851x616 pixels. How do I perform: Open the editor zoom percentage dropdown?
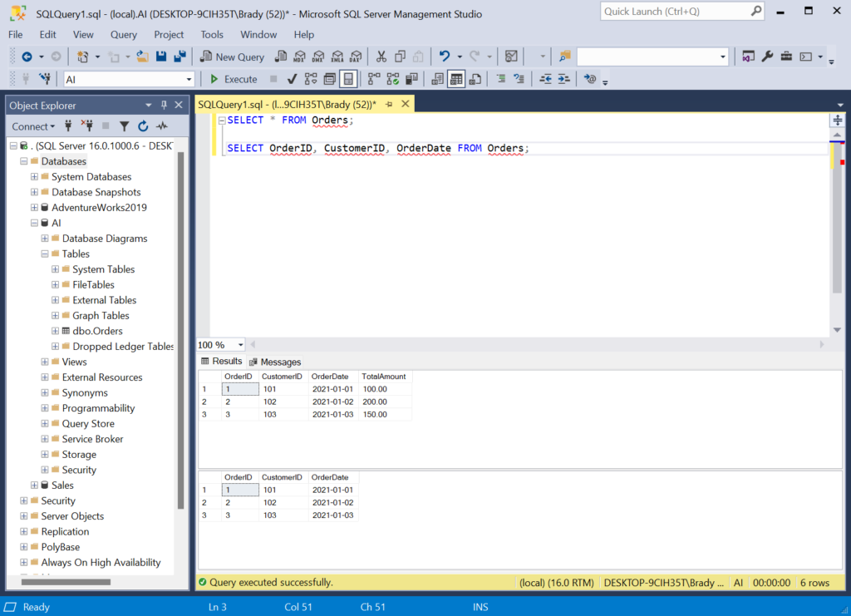[x=240, y=345]
